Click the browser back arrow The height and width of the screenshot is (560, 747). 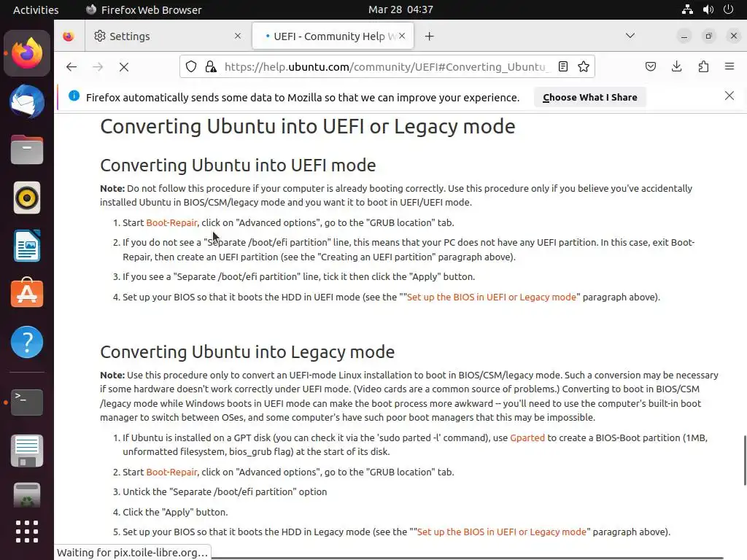point(71,66)
